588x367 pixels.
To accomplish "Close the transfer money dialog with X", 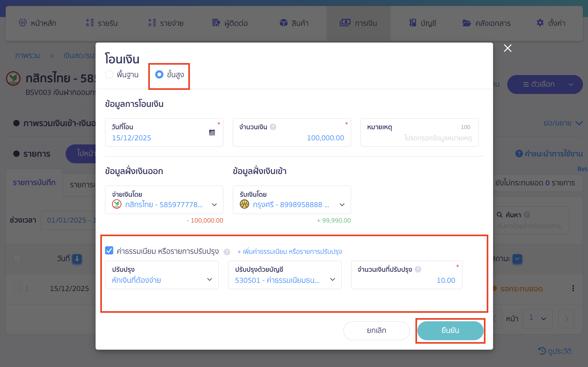I will 508,48.
